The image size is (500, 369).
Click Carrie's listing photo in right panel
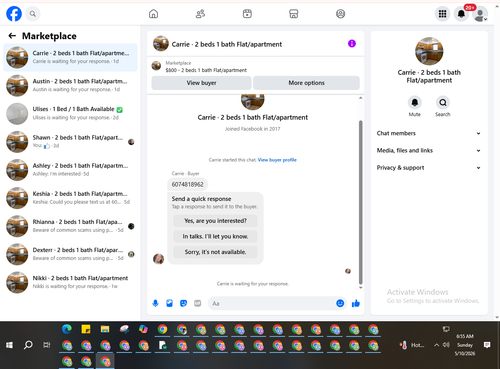coord(429,51)
